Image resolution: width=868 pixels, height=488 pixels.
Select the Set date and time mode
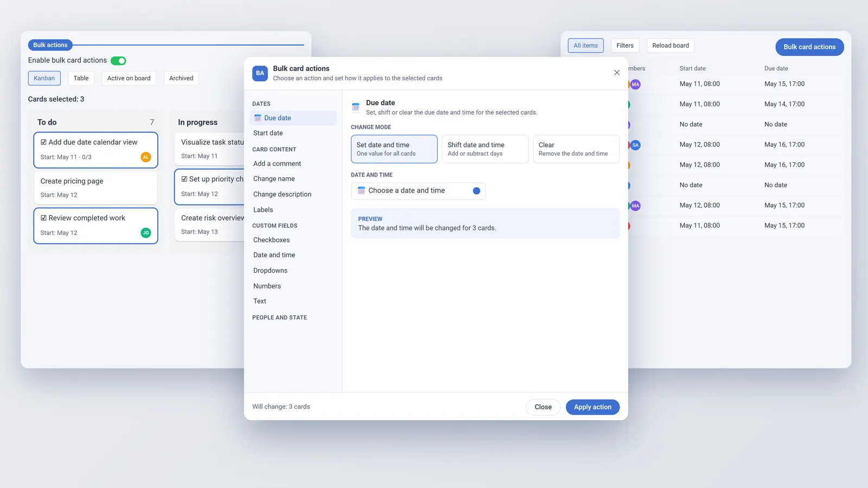click(x=394, y=149)
